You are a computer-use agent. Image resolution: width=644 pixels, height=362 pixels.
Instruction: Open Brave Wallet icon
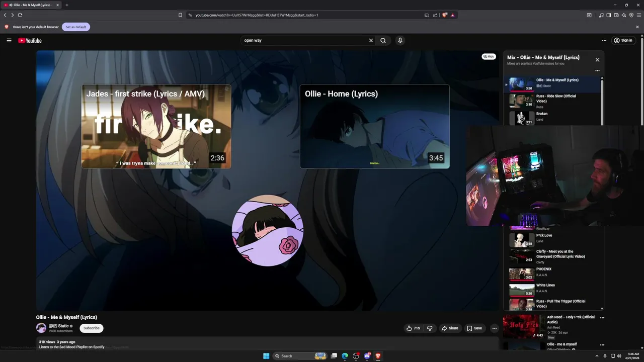tap(616, 15)
